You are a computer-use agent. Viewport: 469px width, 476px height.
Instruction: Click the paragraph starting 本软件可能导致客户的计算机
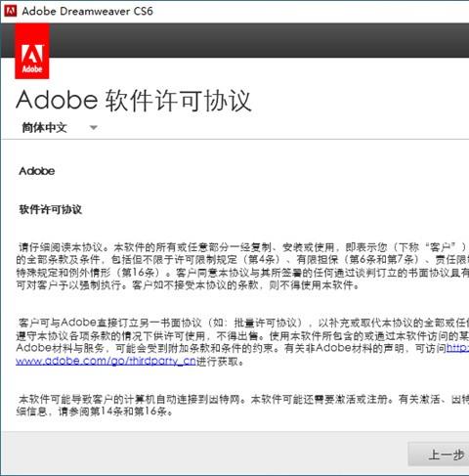tap(242, 405)
